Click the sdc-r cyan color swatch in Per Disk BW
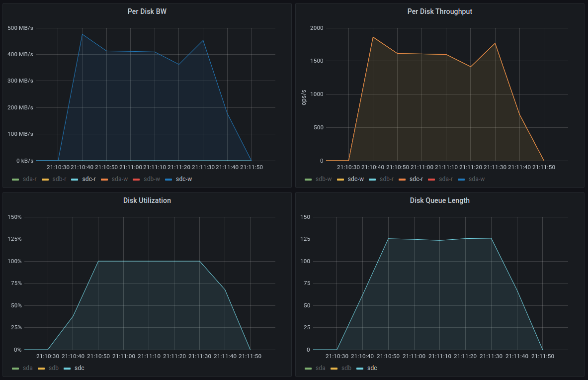 coord(75,180)
